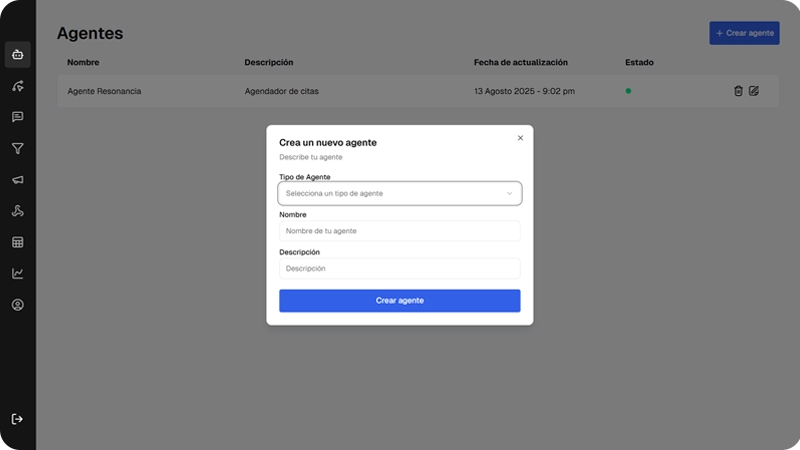800x450 pixels.
Task: Click the logout icon at sidebar bottom
Action: [17, 419]
